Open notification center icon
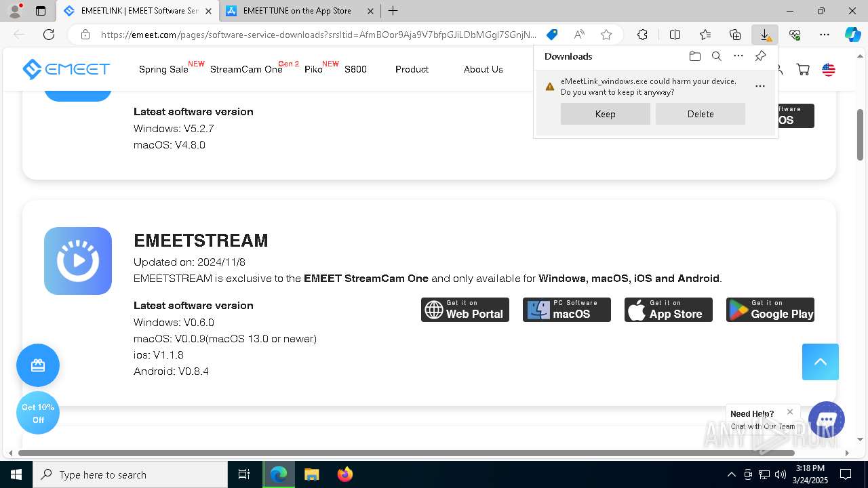This screenshot has width=868, height=488. pyautogui.click(x=846, y=474)
